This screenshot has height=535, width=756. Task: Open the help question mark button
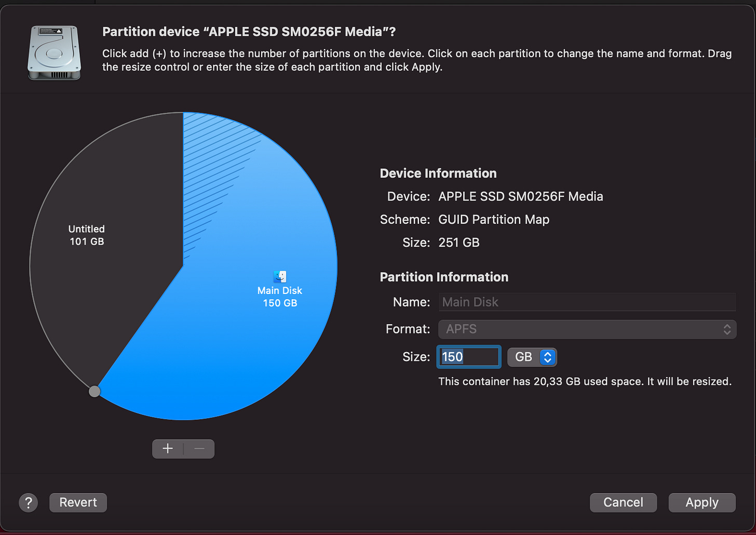28,503
